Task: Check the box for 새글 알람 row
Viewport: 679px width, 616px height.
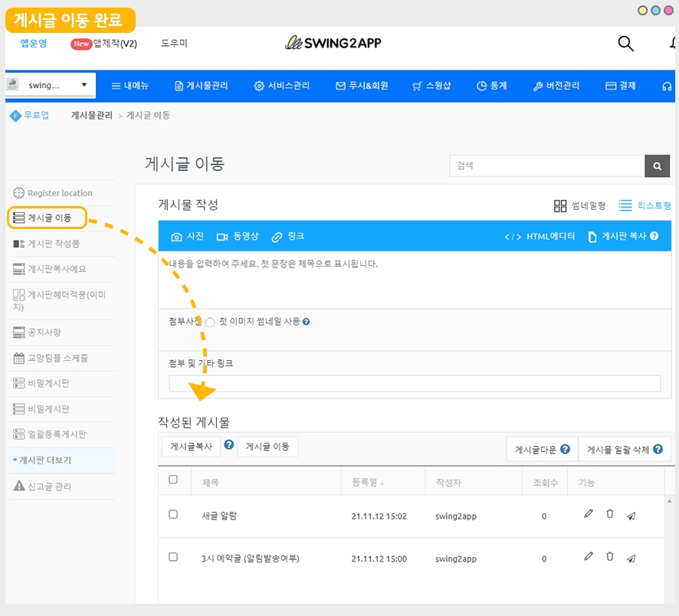Action: (173, 515)
